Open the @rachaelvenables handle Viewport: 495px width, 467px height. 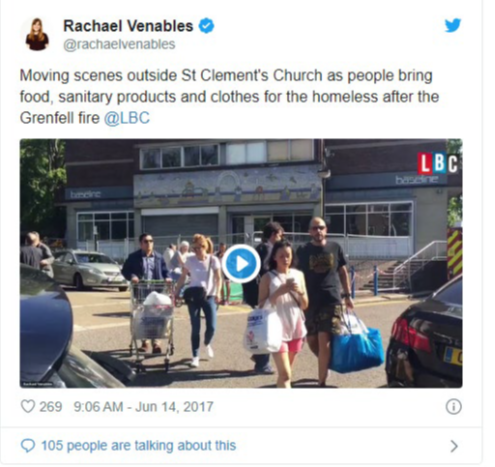coord(119,44)
